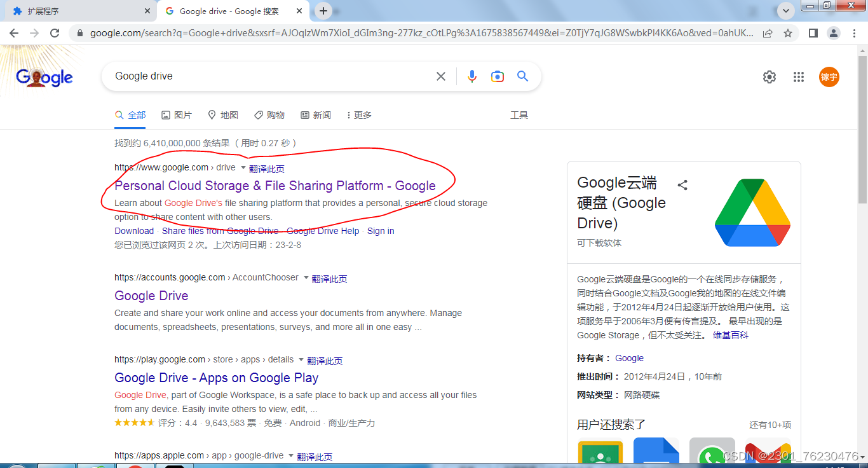This screenshot has height=468, width=868.
Task: Share the Google Drive knowledge panel
Action: [x=683, y=184]
